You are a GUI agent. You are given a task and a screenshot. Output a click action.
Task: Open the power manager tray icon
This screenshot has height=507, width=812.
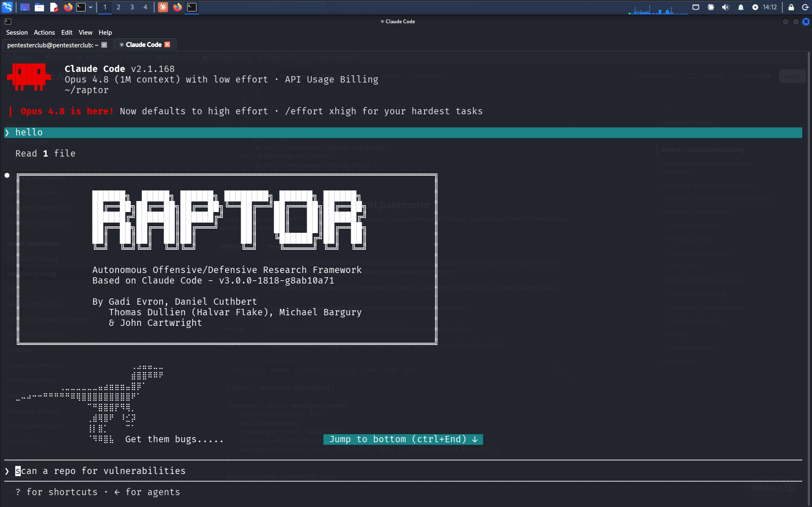click(755, 7)
